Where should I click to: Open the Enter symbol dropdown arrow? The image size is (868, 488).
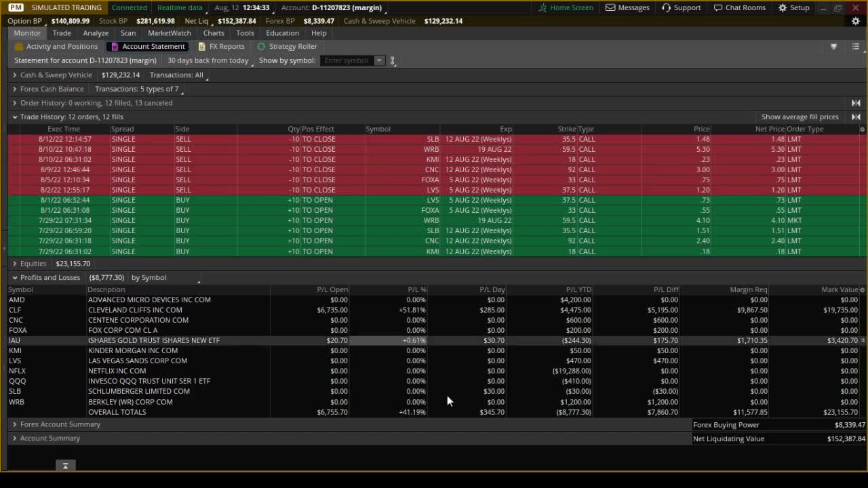point(379,60)
